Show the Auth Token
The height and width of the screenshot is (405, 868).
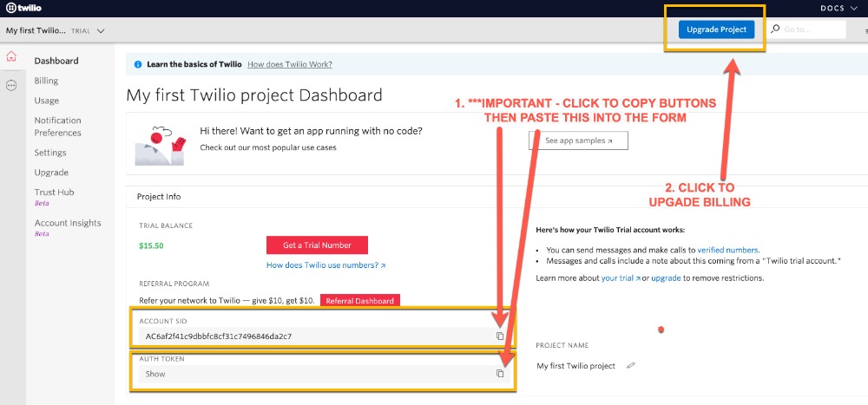pyautogui.click(x=155, y=374)
